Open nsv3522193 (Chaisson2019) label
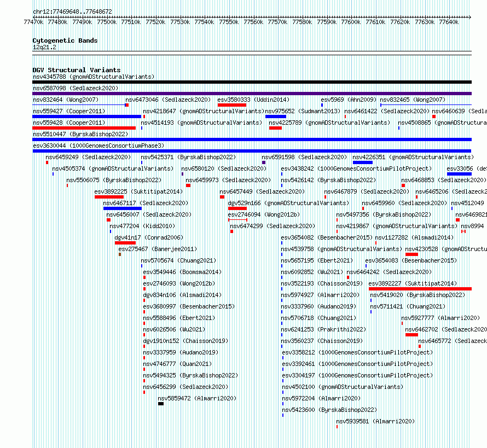Image resolution: width=487 pixels, height=448 pixels. pos(322,283)
